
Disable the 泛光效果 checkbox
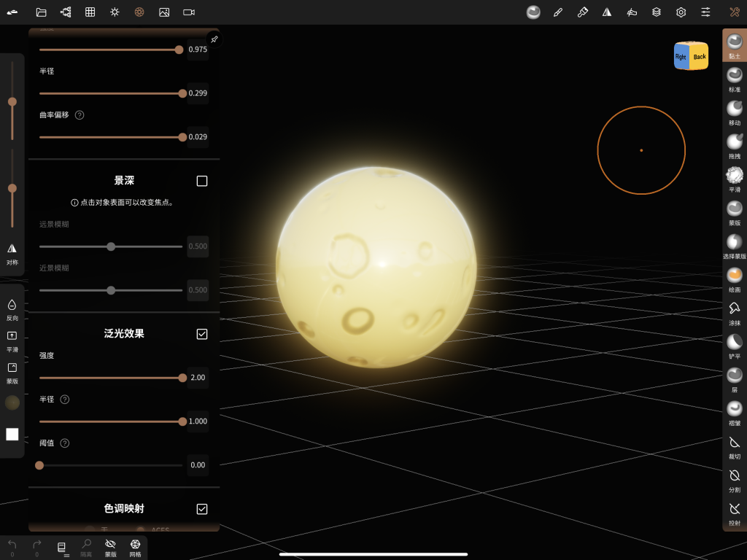click(202, 334)
